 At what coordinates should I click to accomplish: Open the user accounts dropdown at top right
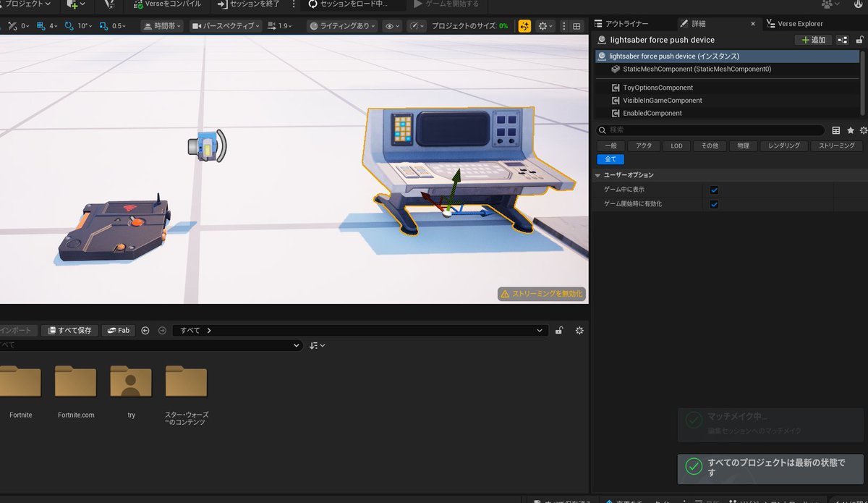coord(831,4)
